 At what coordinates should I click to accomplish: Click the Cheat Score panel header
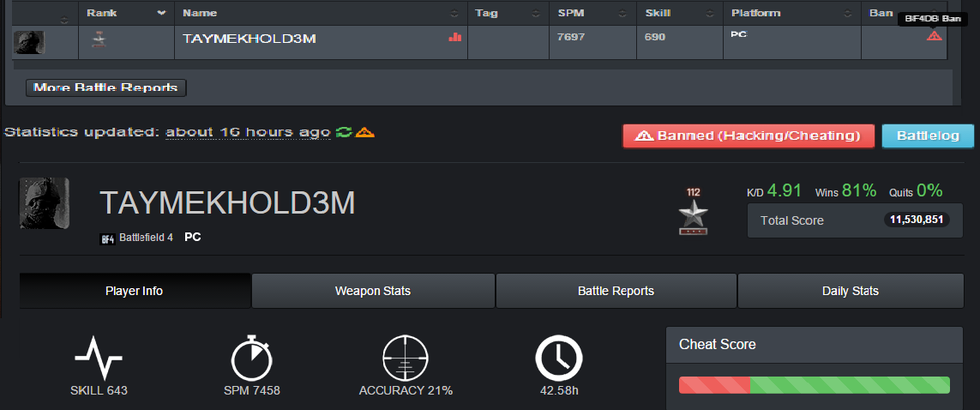pos(815,344)
